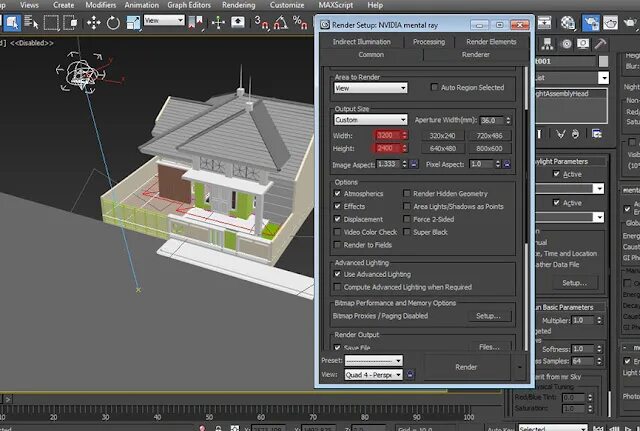640x431 pixels.
Task: Click the Render Production teapot icon
Action: 631,23
